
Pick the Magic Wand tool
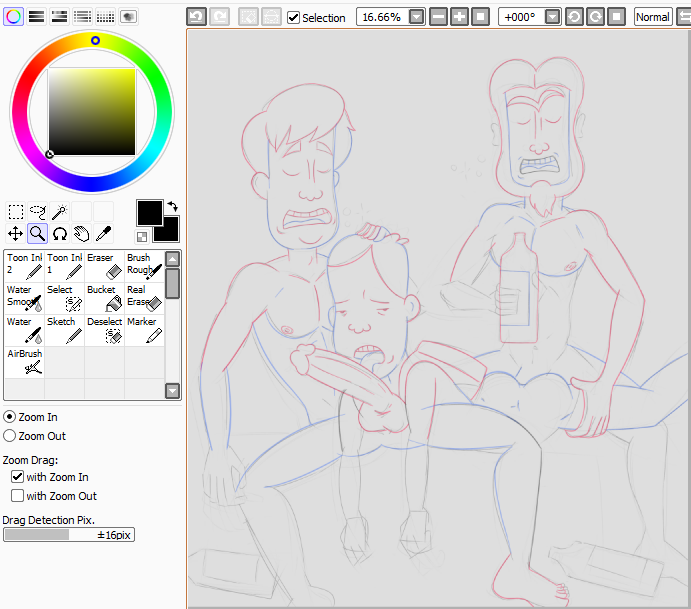tap(60, 211)
